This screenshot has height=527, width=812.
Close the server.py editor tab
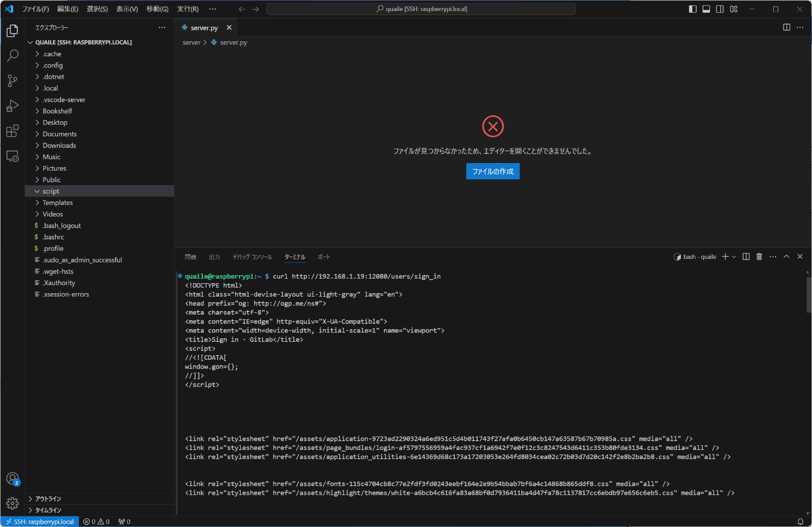coord(229,27)
